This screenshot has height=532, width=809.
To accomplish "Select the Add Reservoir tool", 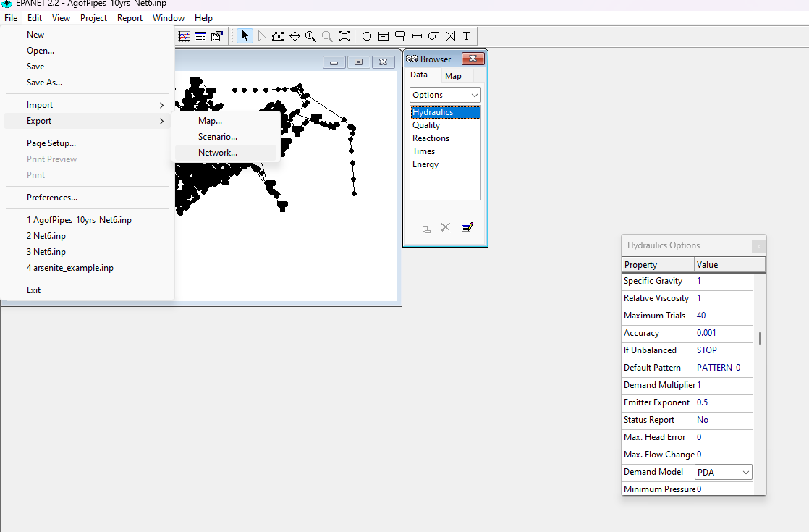I will pyautogui.click(x=384, y=36).
